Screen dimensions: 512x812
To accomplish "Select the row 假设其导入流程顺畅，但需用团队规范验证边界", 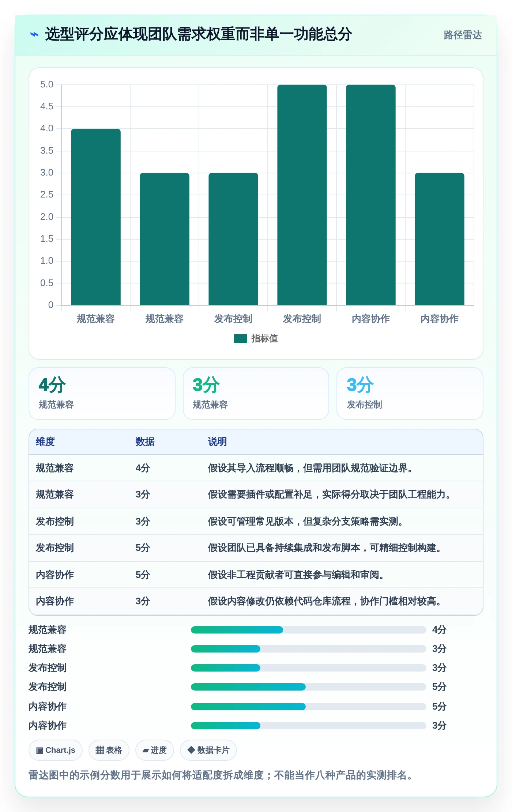I will pos(256,468).
